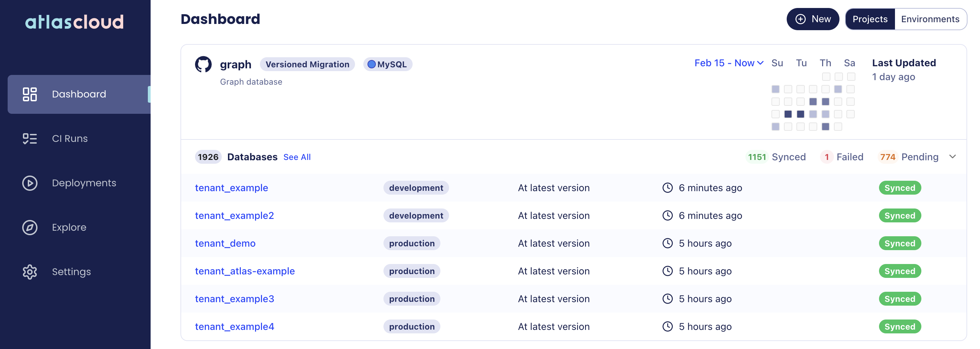Switch to the Projects tab
Viewport: 980px width, 349px height.
(x=870, y=19)
